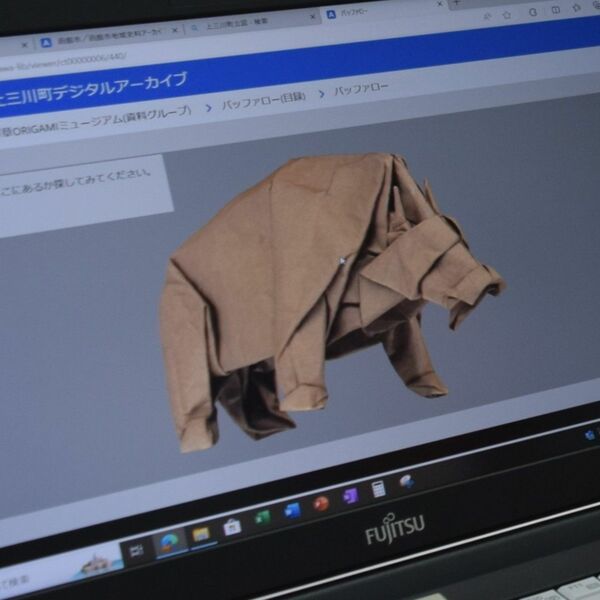The image size is (600, 600).
Task: Open the last pinned taskbar app after Calculator
Action: (x=407, y=481)
